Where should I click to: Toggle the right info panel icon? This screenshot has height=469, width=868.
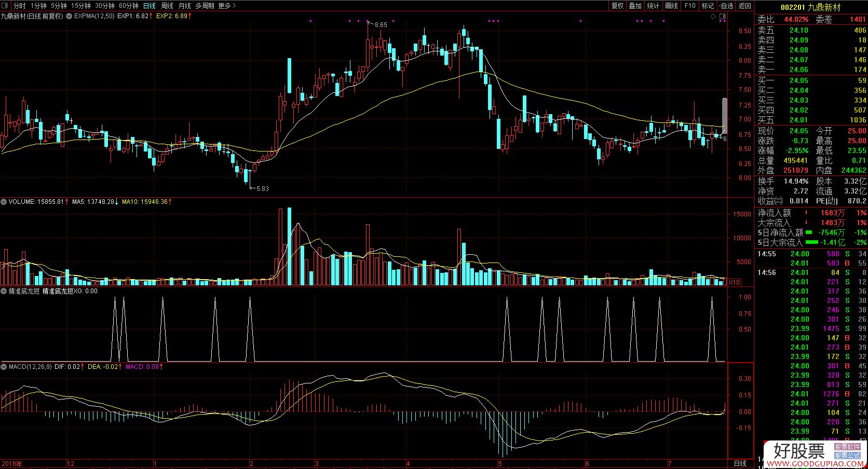[x=722, y=17]
